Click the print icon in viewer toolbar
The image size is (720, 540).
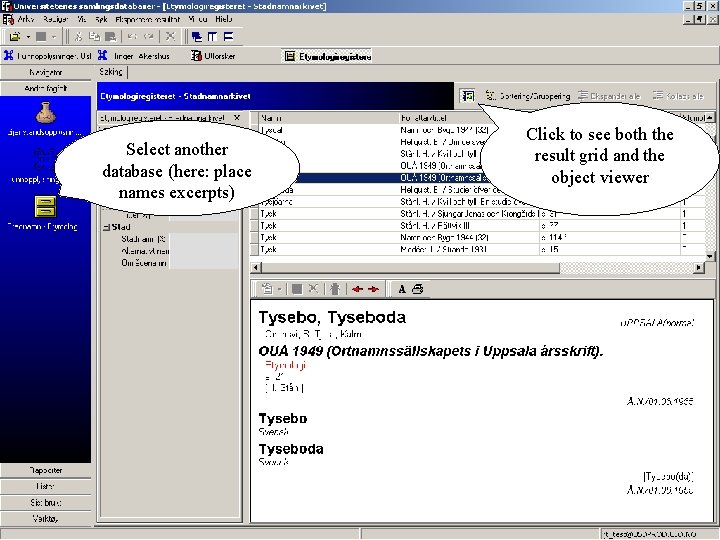tap(417, 289)
